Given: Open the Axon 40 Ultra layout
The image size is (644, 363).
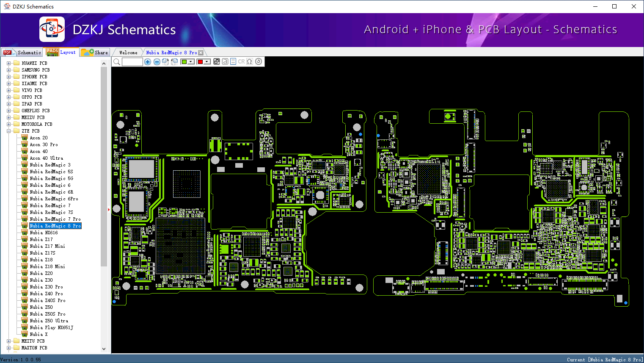Looking at the screenshot, I should (x=46, y=158).
